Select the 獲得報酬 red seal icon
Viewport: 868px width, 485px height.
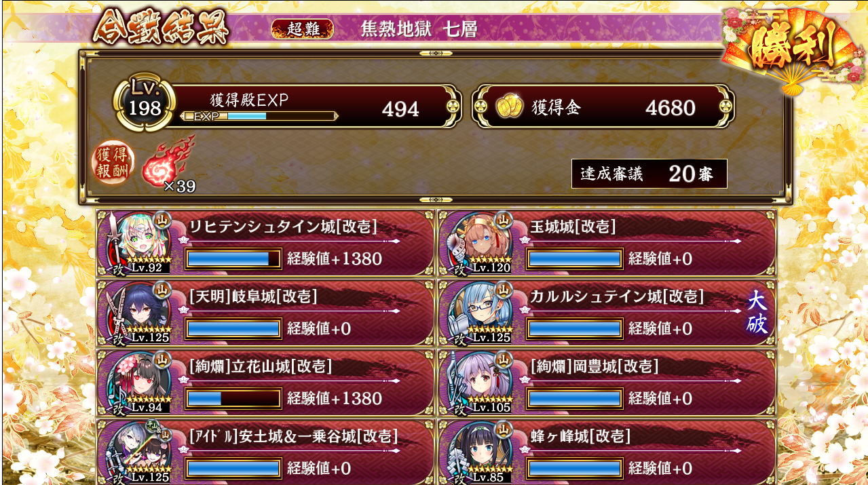tap(113, 165)
